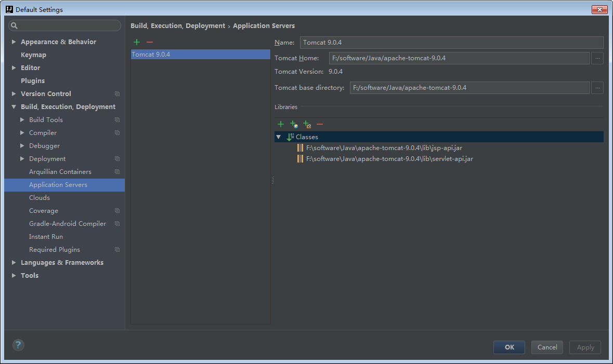Select the Classes row label
Screen dimensions: 613x364
point(307,137)
